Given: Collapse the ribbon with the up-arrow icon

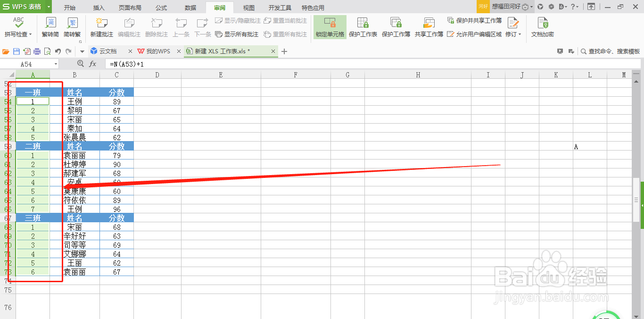Looking at the screenshot, I should pyautogui.click(x=591, y=7).
